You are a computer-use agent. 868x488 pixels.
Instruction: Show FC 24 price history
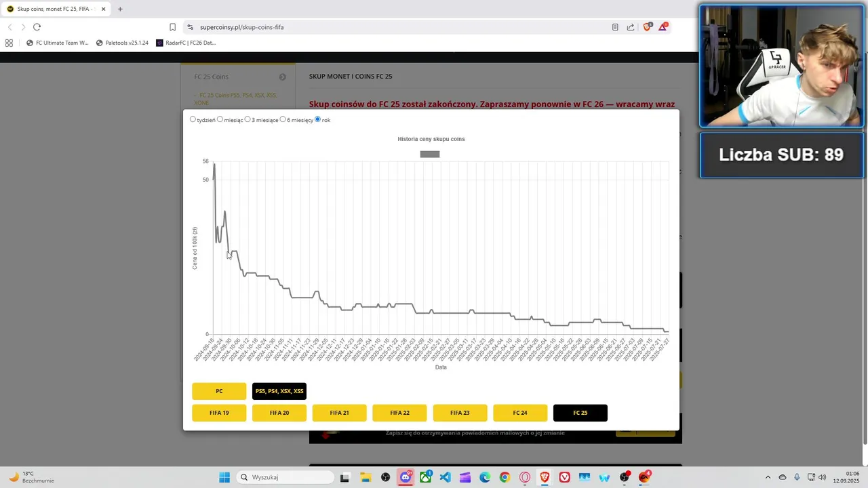[520, 413]
